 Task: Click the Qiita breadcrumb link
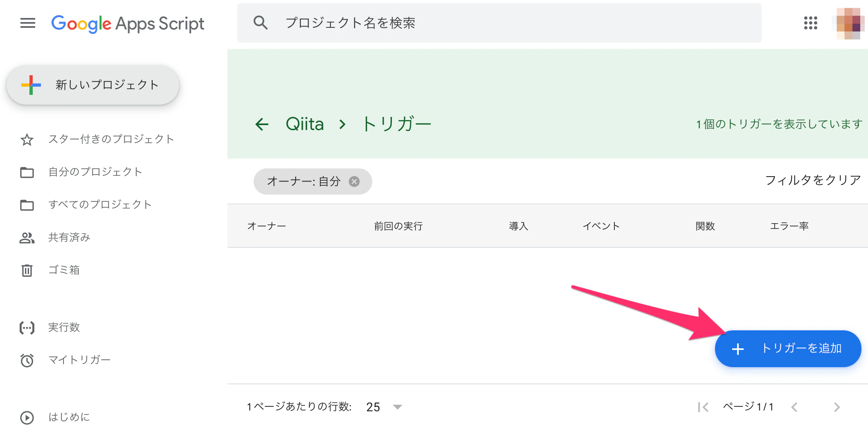[x=305, y=124]
